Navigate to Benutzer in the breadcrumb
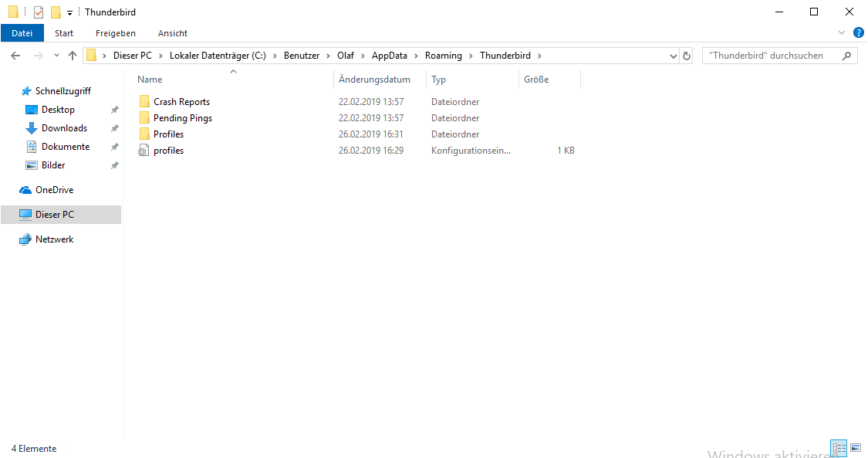The width and height of the screenshot is (868, 458). [x=302, y=56]
